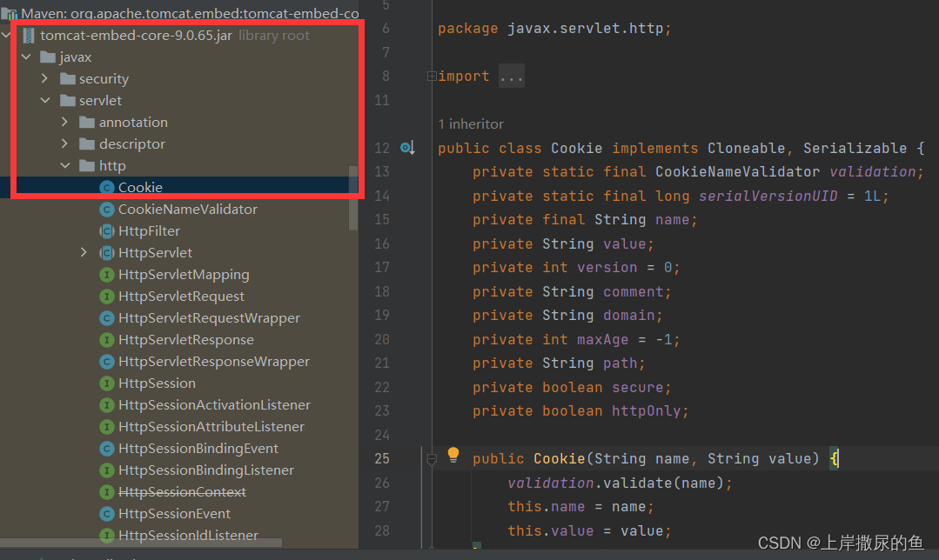Viewport: 939px width, 560px height.
Task: Click the descriptor folder icon
Action: (x=87, y=144)
